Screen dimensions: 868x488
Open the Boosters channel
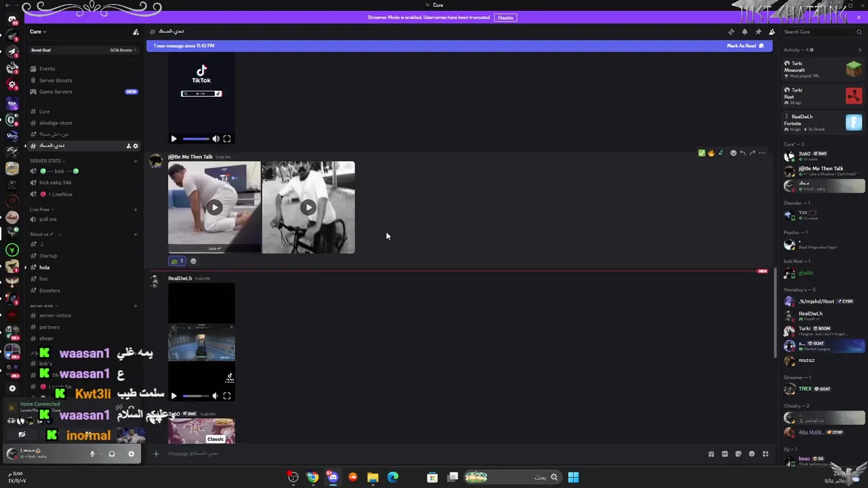coord(50,290)
